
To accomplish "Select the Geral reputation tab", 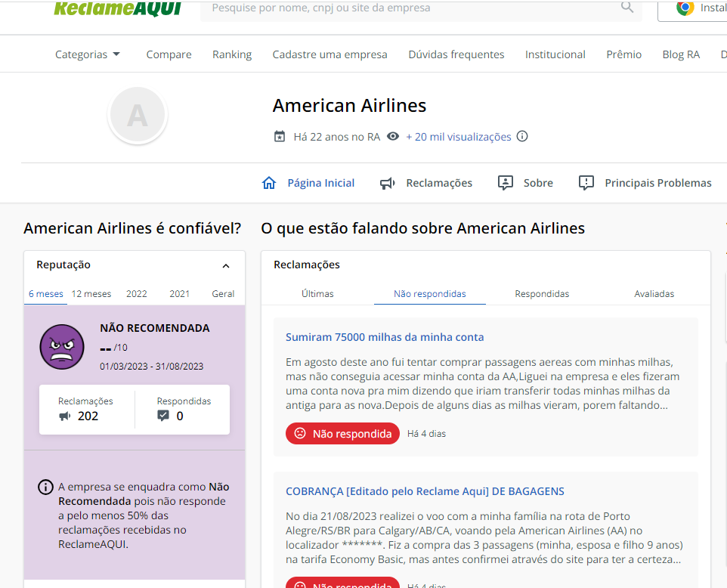I will 223,293.
